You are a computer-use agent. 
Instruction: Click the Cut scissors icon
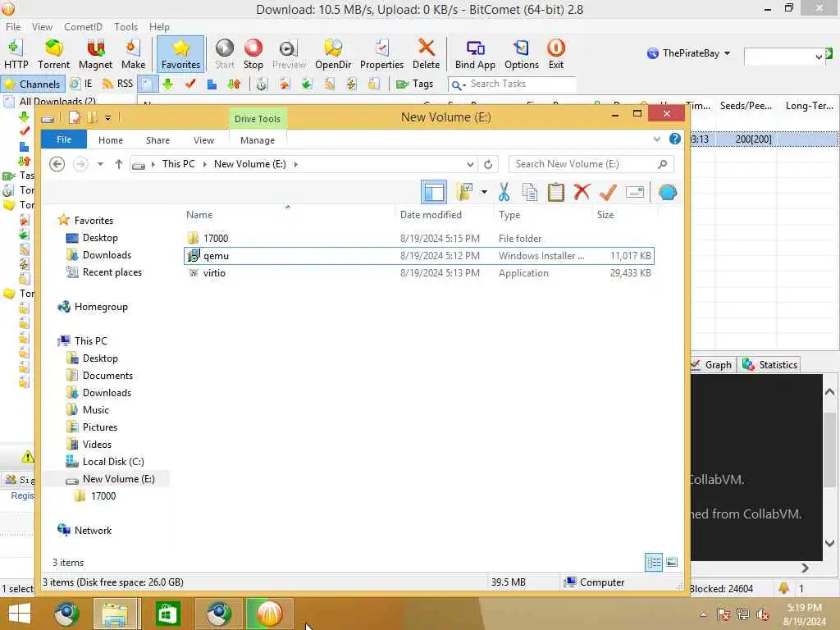[x=504, y=192]
